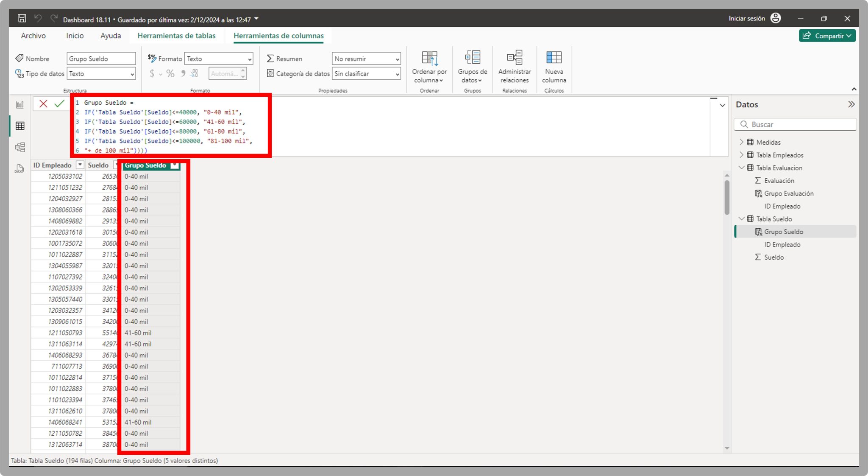Screen dimensions: 868x476
Task: Open the Archivo menu
Action: coord(33,36)
